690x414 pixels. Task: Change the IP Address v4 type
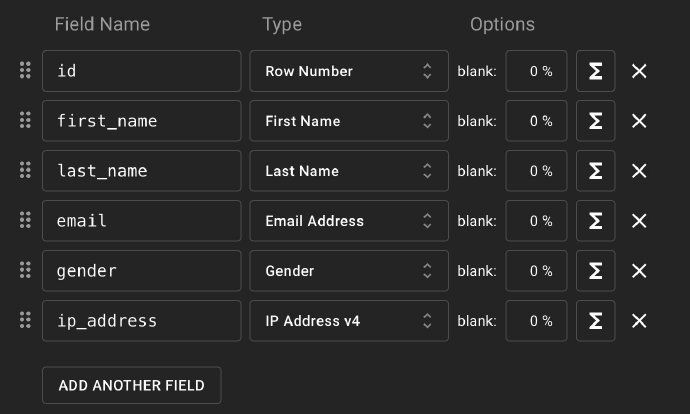point(349,321)
